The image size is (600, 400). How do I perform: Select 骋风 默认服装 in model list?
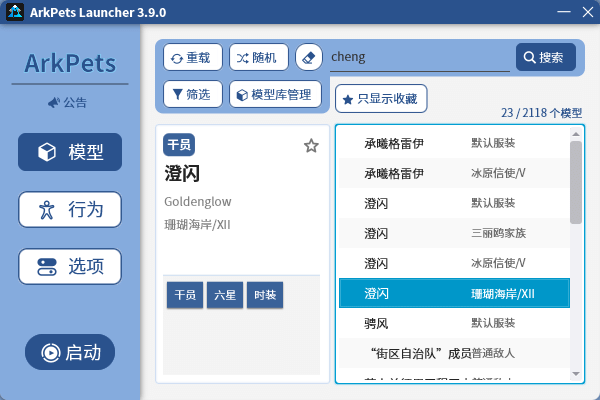coord(453,323)
